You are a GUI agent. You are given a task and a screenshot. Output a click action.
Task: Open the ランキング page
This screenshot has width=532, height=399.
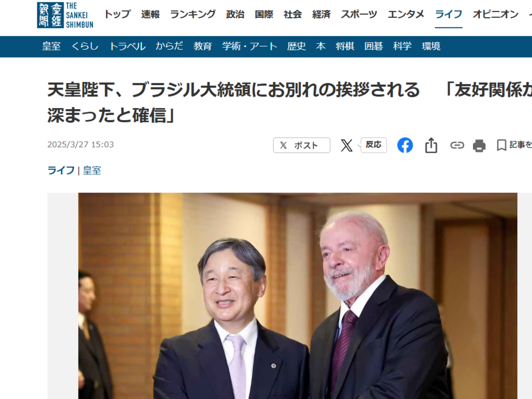193,14
